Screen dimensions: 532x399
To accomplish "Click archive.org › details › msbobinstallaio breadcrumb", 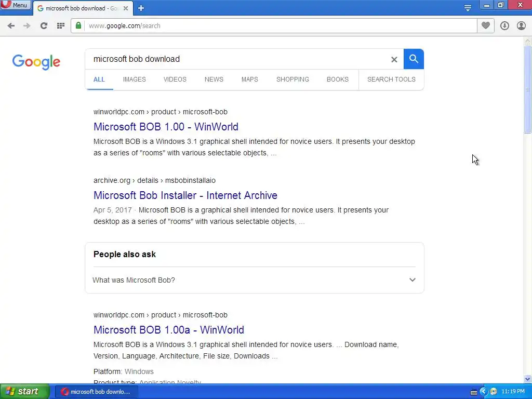I will click(x=154, y=180).
